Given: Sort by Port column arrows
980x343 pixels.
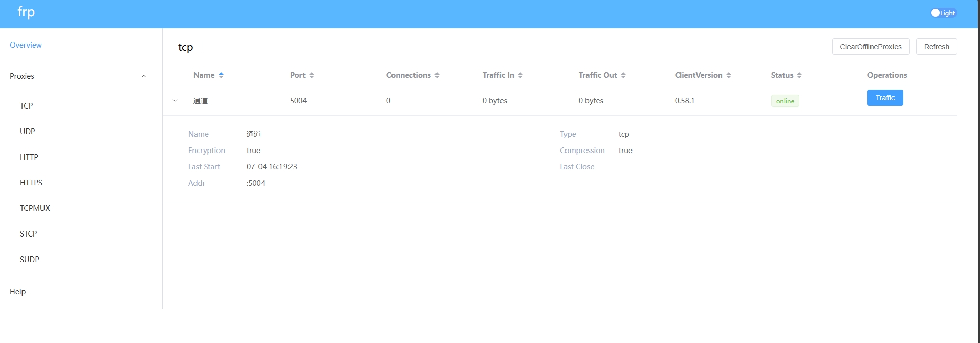Looking at the screenshot, I should click(x=312, y=75).
